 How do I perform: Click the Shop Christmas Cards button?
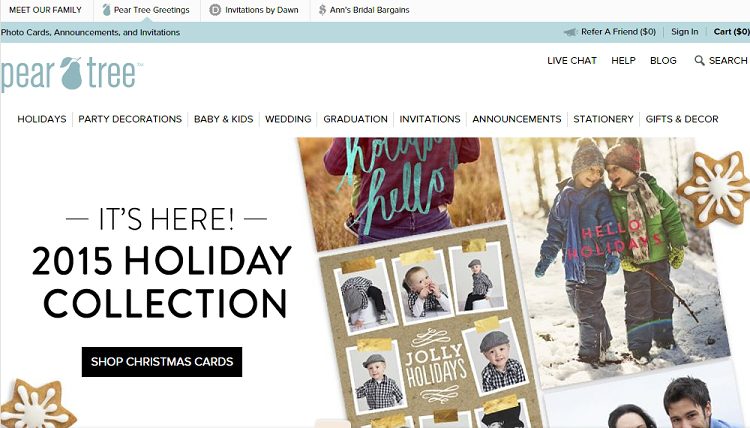[162, 362]
